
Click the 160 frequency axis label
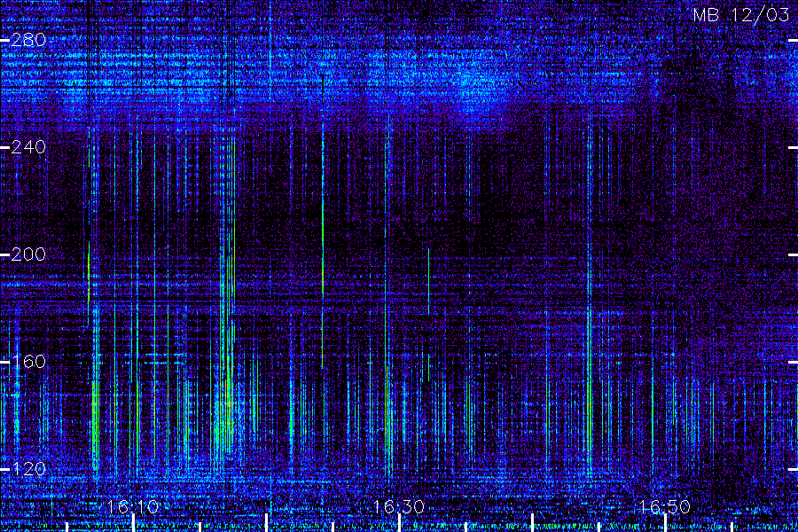(28, 362)
